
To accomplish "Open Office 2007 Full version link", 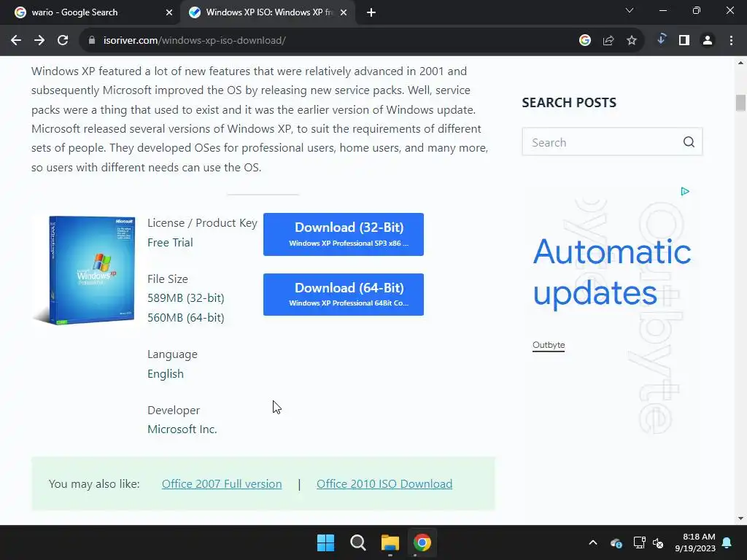I will coord(222,484).
